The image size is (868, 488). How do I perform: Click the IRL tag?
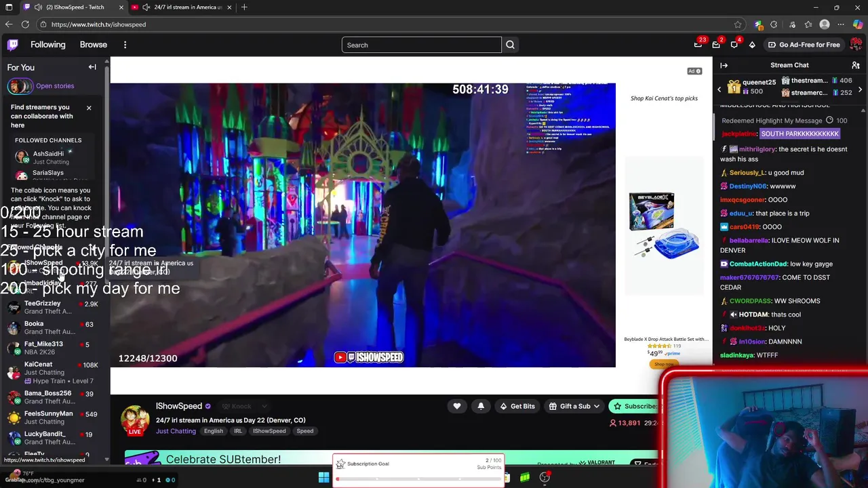238,431
